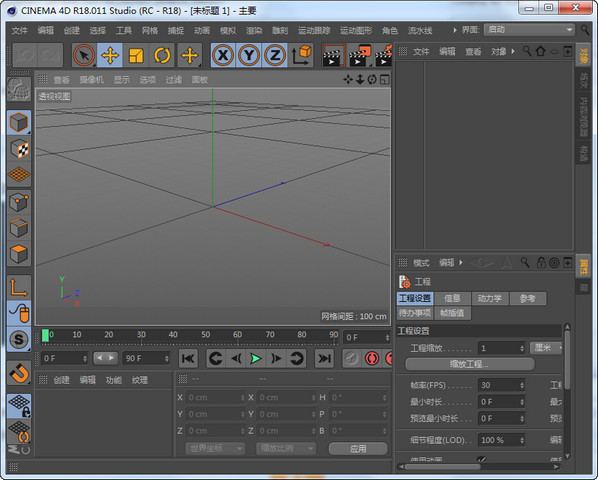
Task: Open the 缩放比例 dropdown
Action: 286,448
